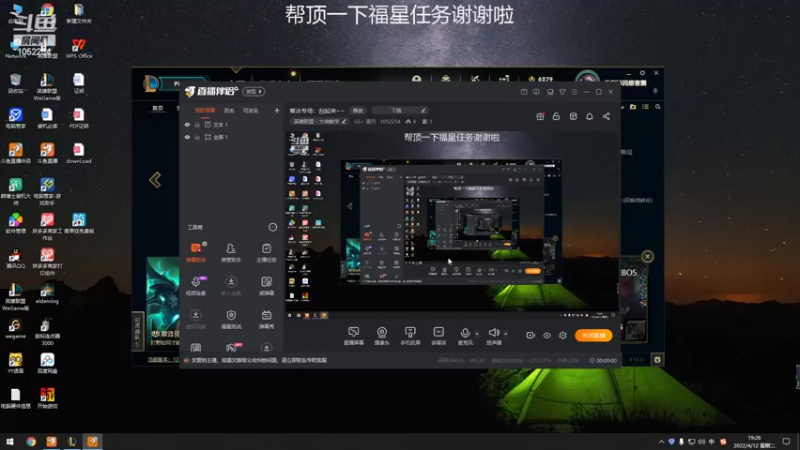Switch to the third scene tab
The image size is (800, 450).
tap(251, 111)
